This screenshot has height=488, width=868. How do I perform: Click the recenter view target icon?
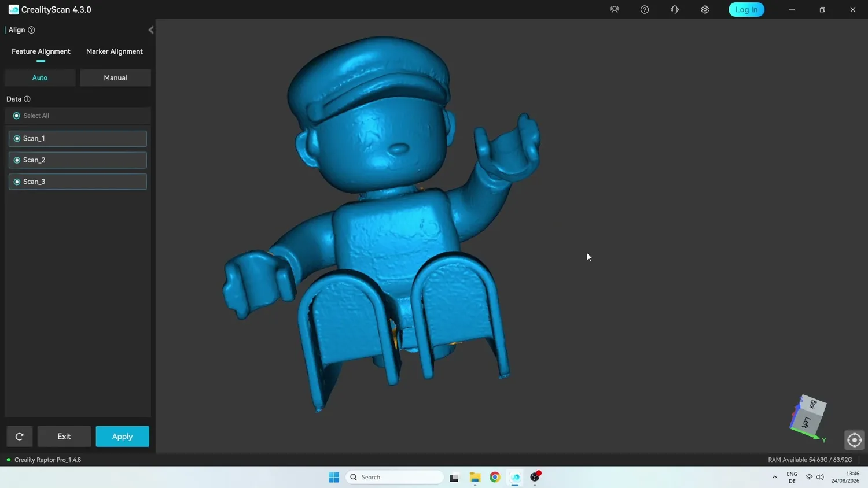pyautogui.click(x=854, y=440)
